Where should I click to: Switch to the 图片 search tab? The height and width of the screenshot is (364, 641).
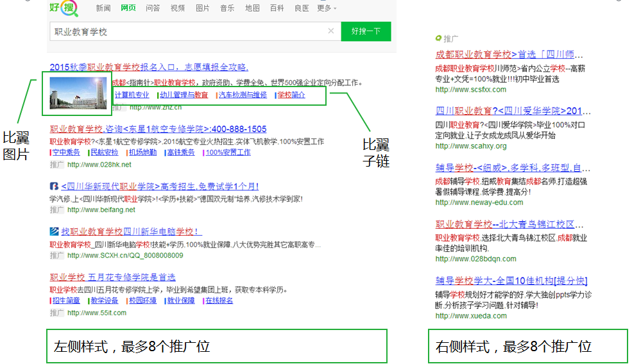202,8
